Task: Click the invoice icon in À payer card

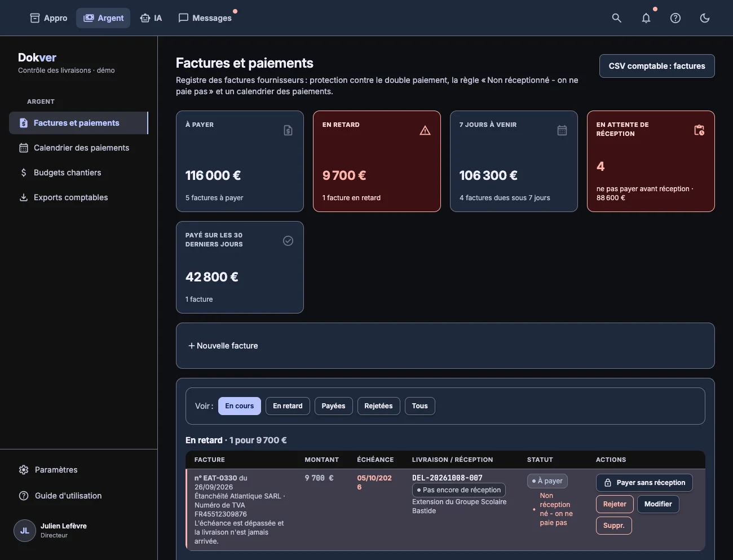Action: pos(288,130)
